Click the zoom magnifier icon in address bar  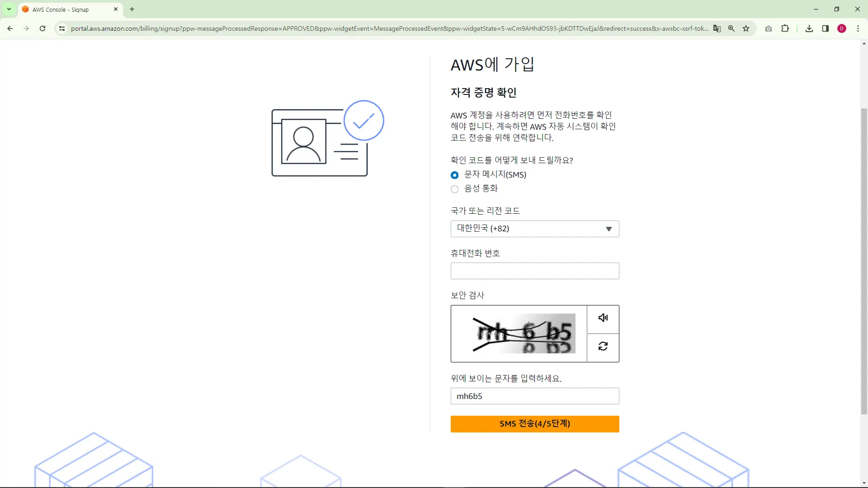(731, 28)
